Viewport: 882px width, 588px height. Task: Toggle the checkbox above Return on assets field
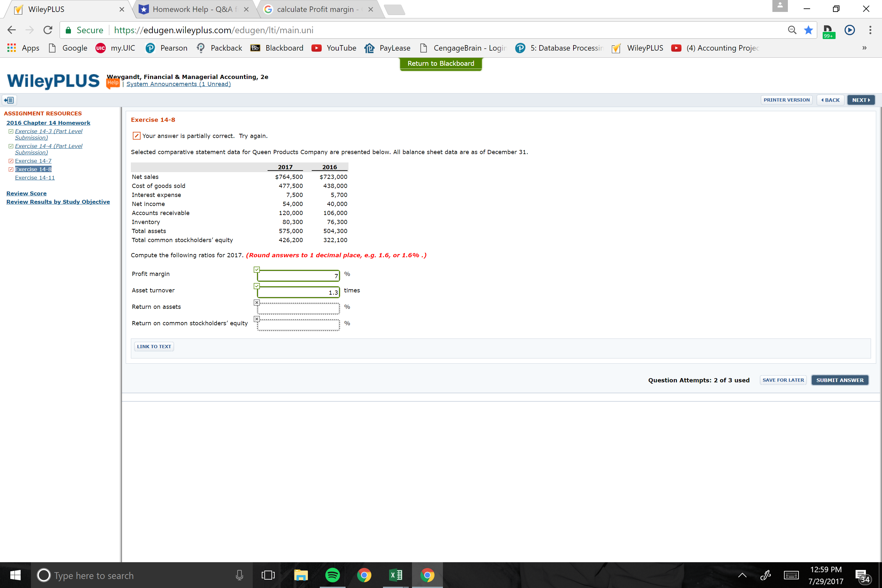tap(257, 302)
